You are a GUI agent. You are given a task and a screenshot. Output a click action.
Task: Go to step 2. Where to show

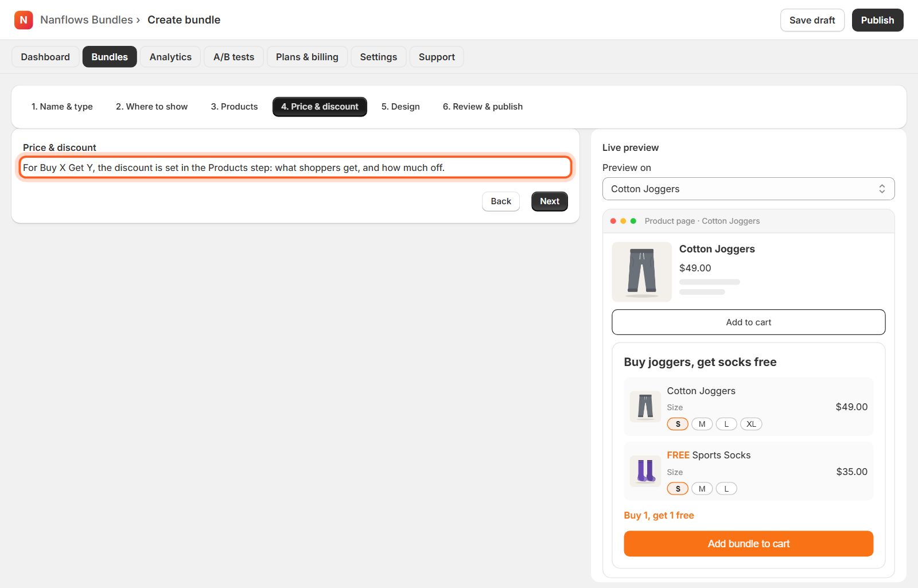151,107
